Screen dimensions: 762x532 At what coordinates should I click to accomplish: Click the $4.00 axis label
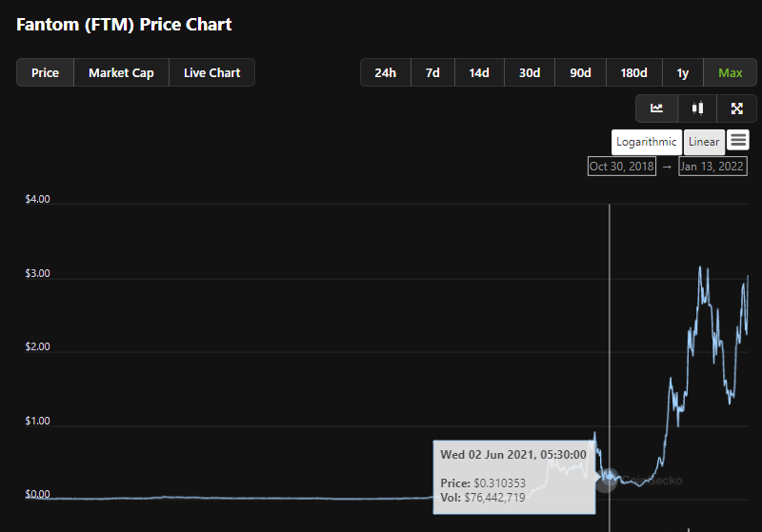(x=37, y=199)
